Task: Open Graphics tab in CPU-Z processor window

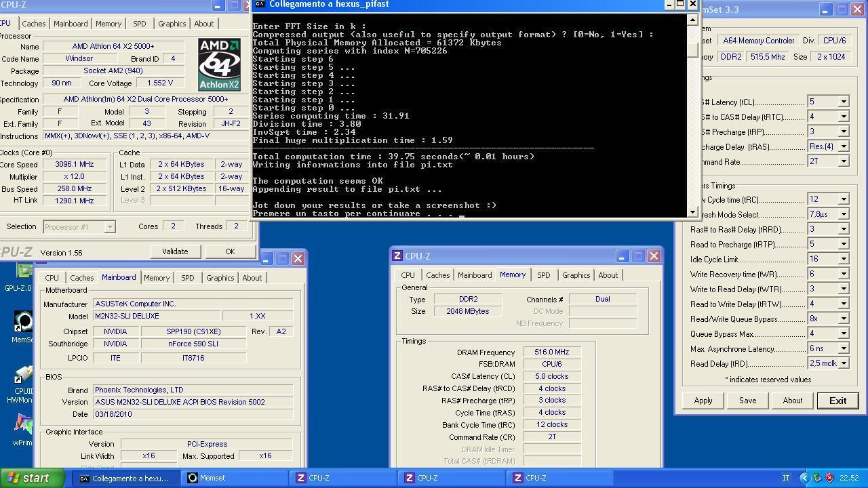Action: (172, 24)
